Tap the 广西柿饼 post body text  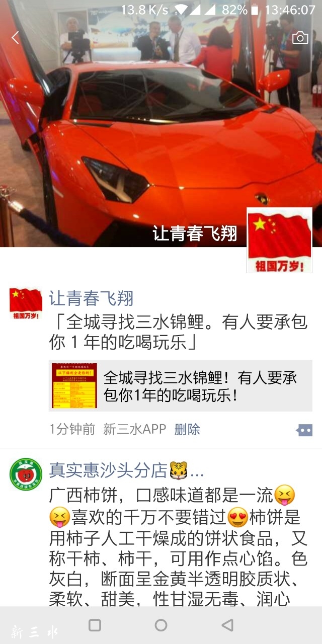178,547
